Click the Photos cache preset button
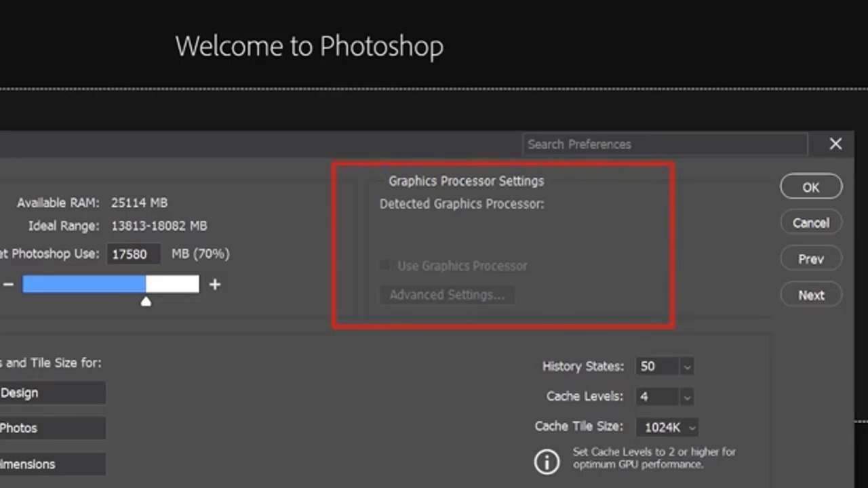The width and height of the screenshot is (868, 488). click(x=52, y=428)
